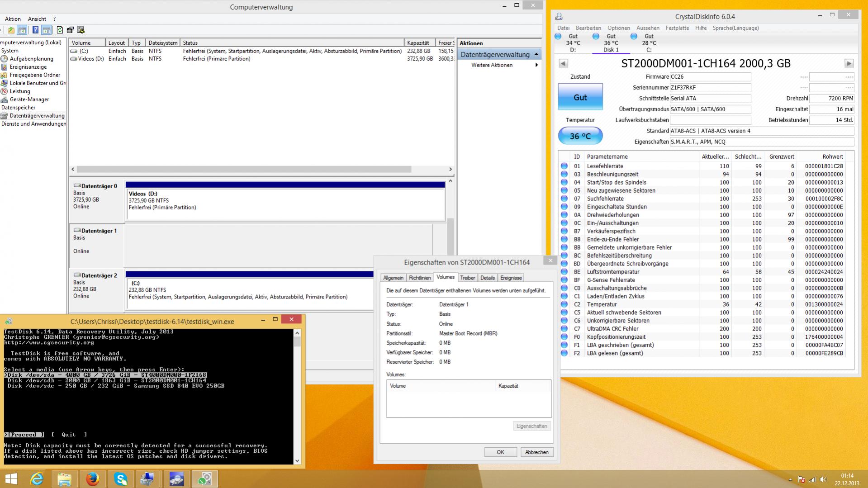Click the Firmware field CC26
Image resolution: width=868 pixels, height=488 pixels.
click(710, 77)
